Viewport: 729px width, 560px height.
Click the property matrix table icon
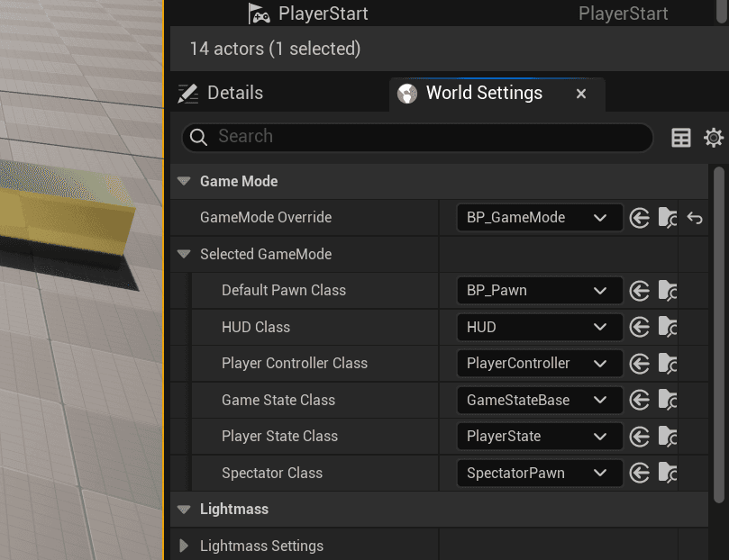click(x=681, y=138)
